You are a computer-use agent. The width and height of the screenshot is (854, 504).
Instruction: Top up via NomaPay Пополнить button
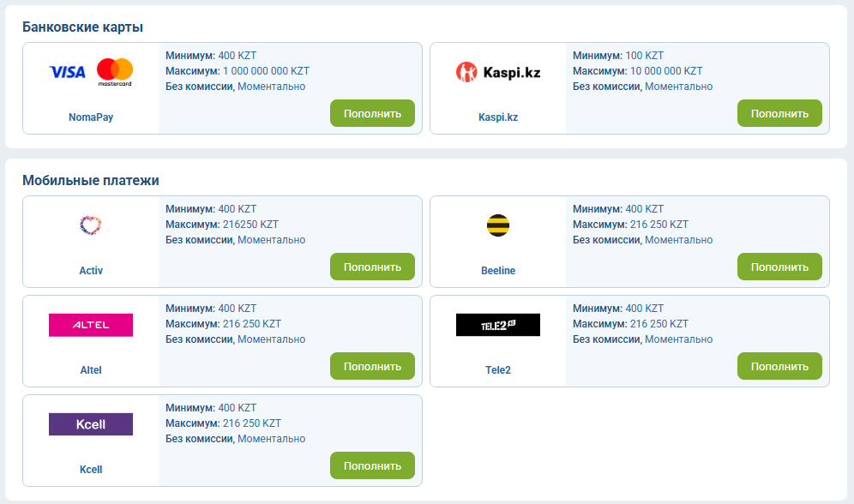(372, 113)
